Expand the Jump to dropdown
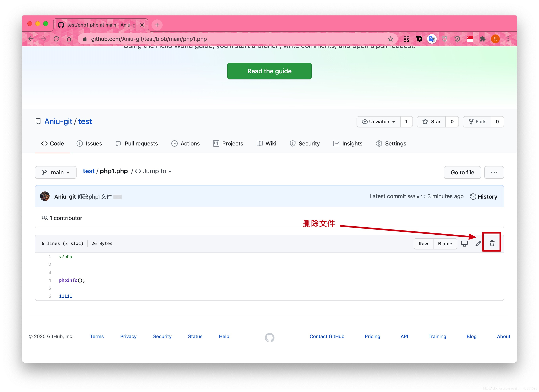This screenshot has width=539, height=392. (153, 171)
